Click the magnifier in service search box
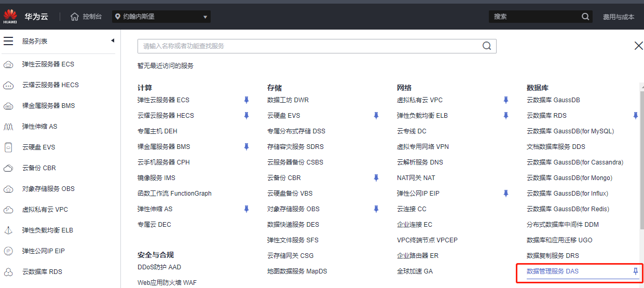The image size is (644, 288). pos(487,46)
